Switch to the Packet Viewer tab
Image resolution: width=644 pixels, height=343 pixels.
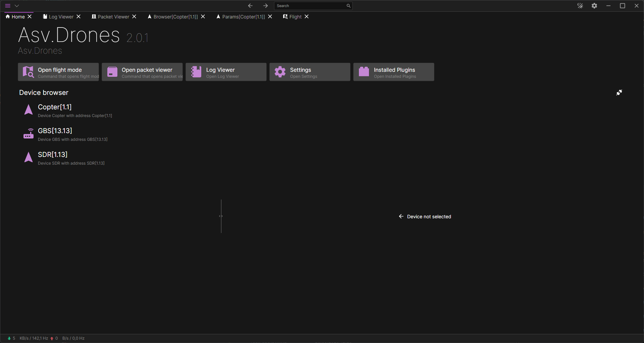click(x=113, y=17)
